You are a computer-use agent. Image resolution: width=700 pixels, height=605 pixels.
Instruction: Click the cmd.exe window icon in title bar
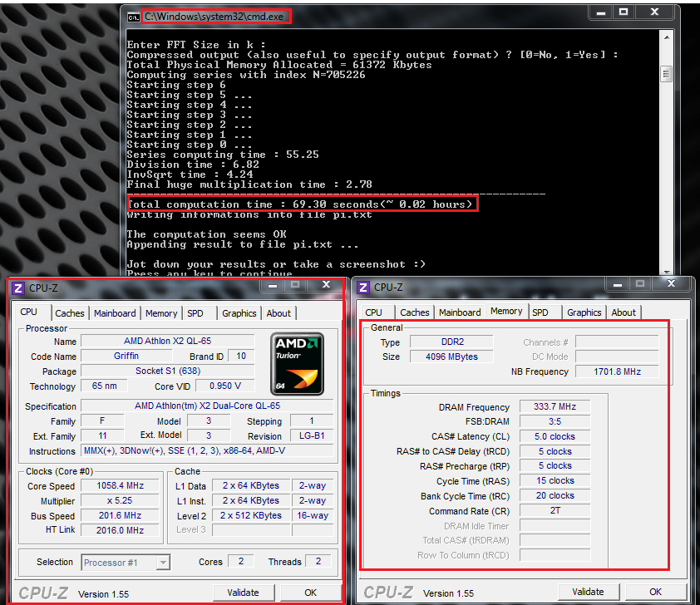coord(133,17)
